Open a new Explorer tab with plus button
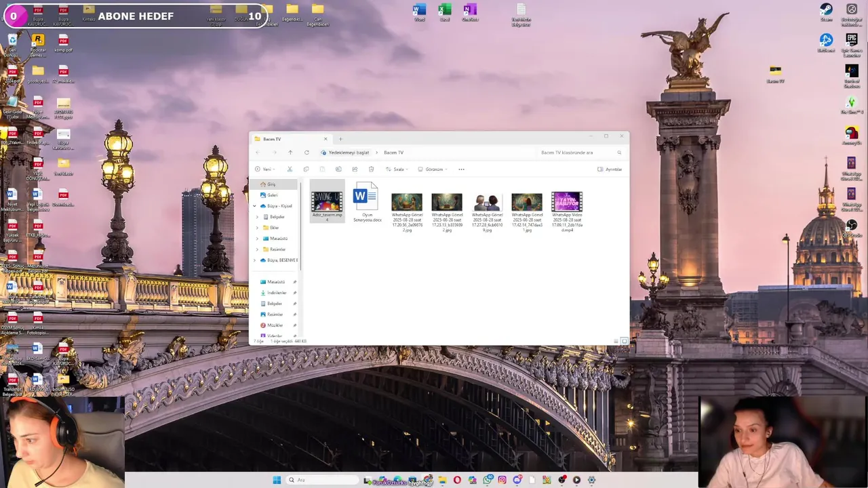The height and width of the screenshot is (488, 868). 340,139
